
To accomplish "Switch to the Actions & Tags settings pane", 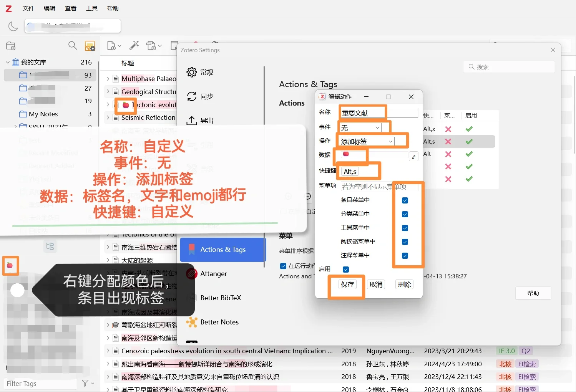I will click(x=222, y=249).
